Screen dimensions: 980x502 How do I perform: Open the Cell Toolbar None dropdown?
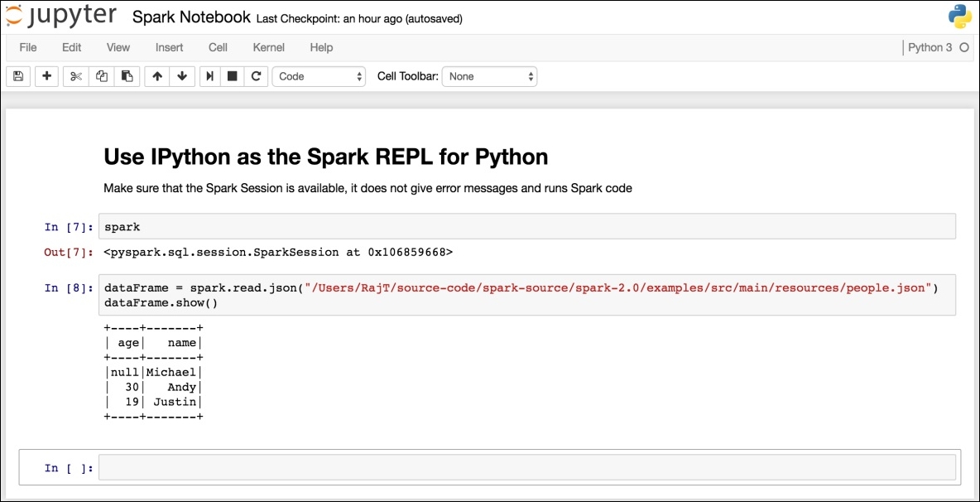(x=489, y=76)
